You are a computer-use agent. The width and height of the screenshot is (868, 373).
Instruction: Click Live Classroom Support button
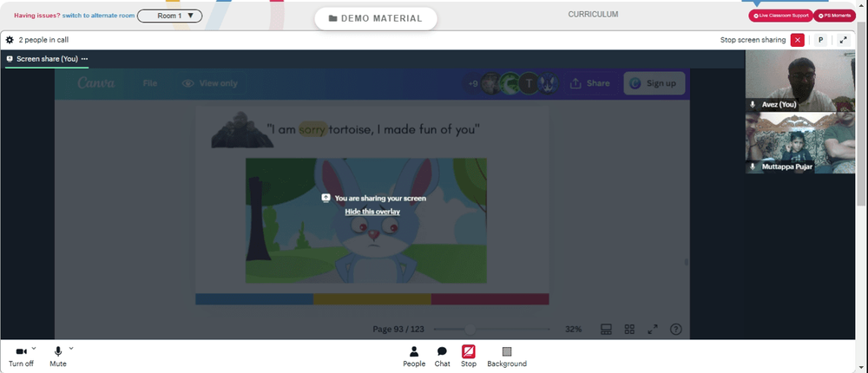(780, 16)
